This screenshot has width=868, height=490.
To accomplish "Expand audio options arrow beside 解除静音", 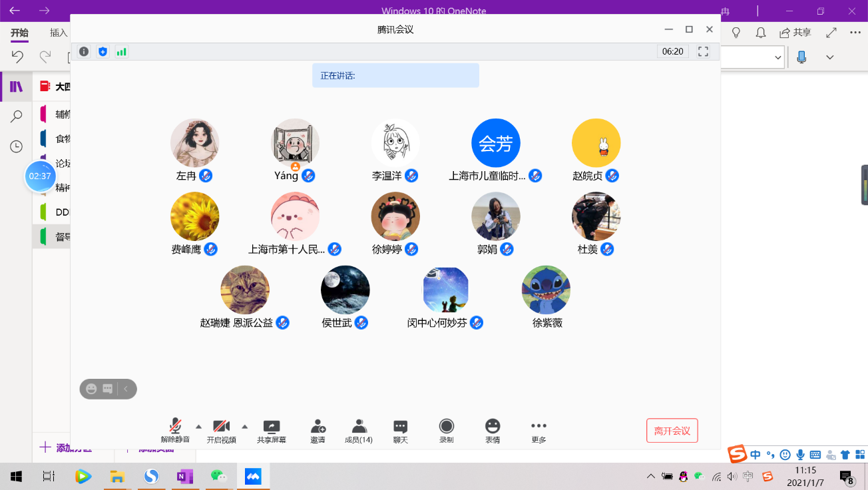I will 198,427.
